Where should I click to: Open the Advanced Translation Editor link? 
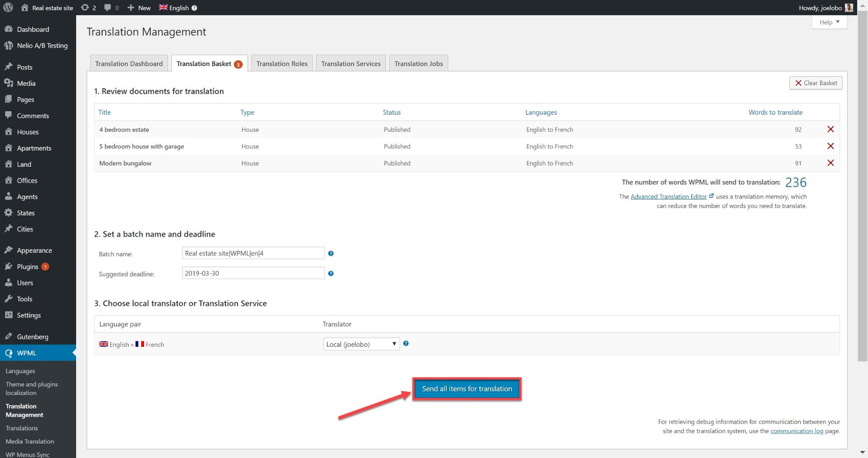coord(668,196)
